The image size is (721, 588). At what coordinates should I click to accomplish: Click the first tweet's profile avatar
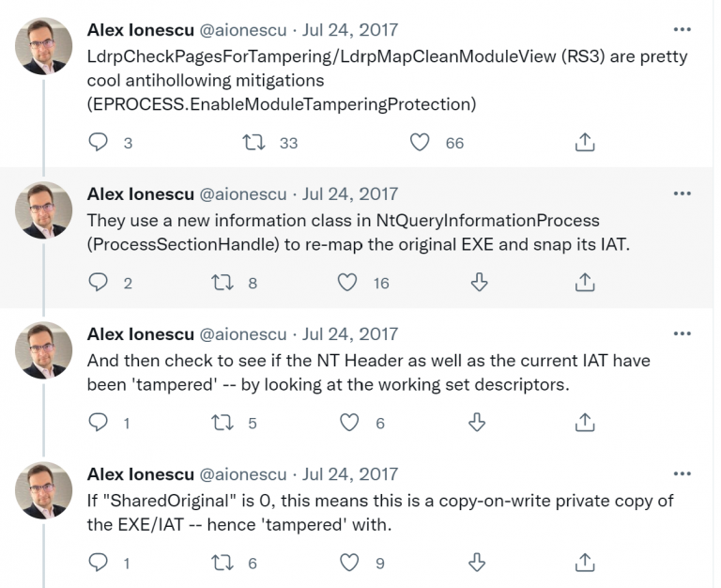coord(44,45)
